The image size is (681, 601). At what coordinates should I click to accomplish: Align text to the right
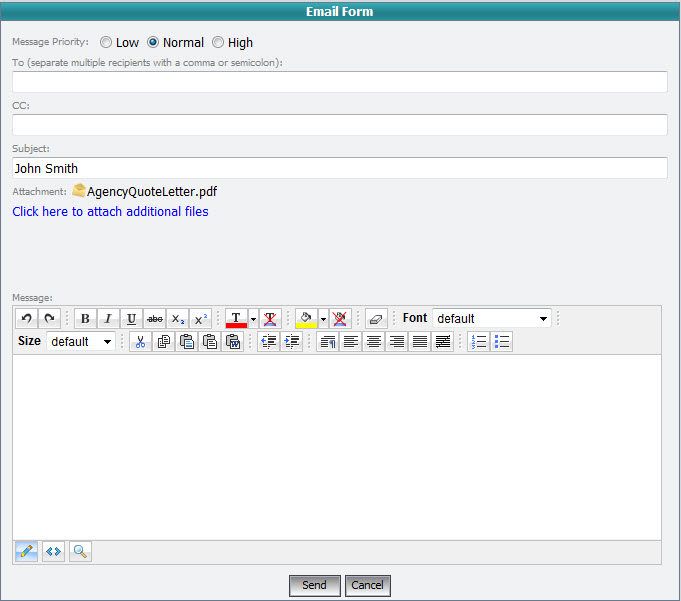(397, 342)
